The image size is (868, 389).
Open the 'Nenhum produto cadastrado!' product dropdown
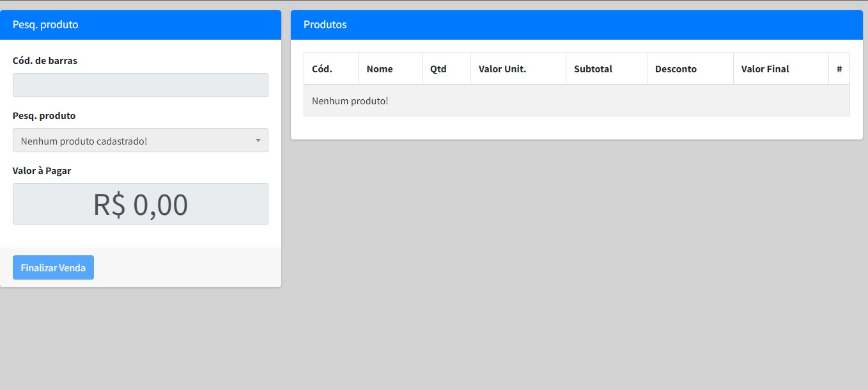coord(134,141)
